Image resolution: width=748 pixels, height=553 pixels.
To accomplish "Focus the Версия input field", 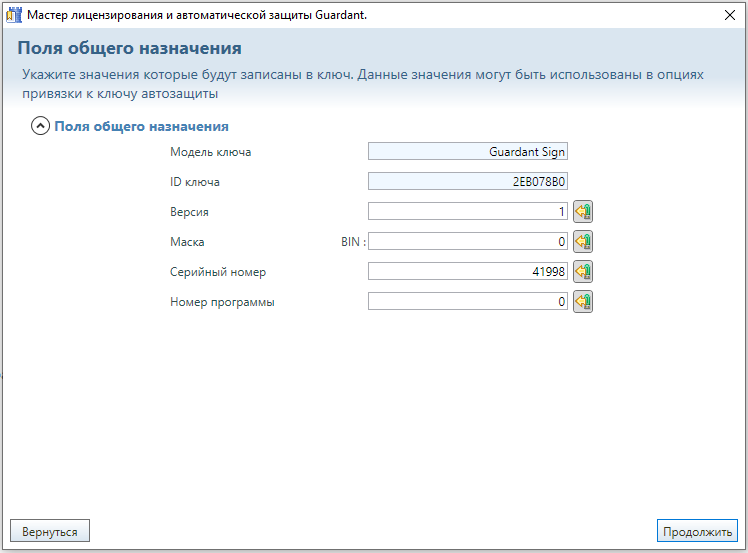I will [x=467, y=212].
